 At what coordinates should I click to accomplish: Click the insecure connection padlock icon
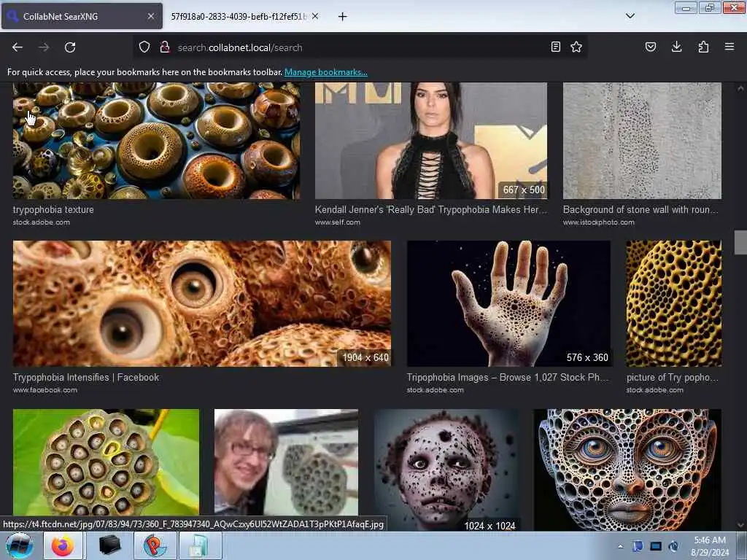[x=165, y=47]
